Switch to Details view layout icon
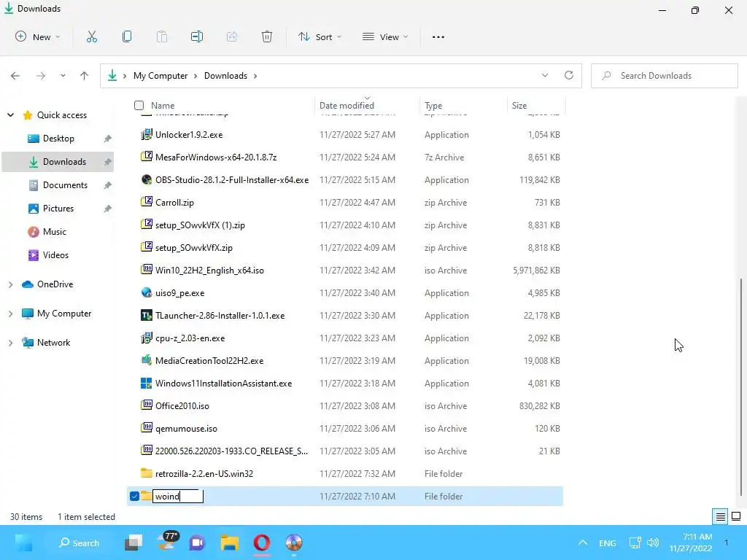Screen dimensions: 747x560 pos(720,517)
